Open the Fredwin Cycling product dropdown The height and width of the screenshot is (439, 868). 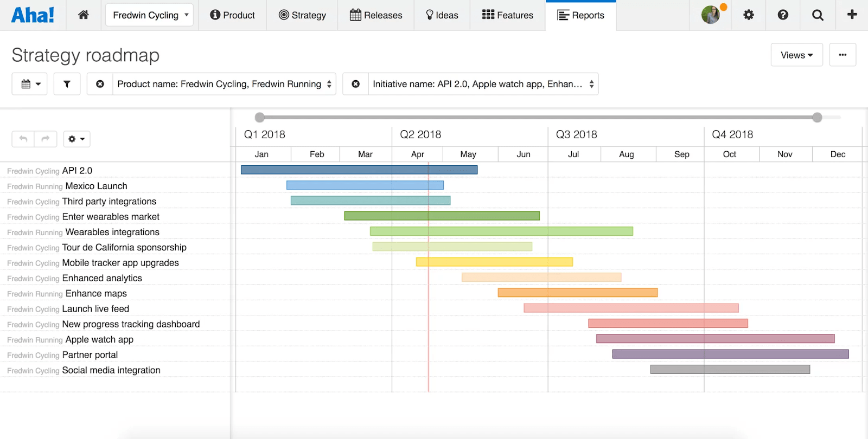coord(149,15)
